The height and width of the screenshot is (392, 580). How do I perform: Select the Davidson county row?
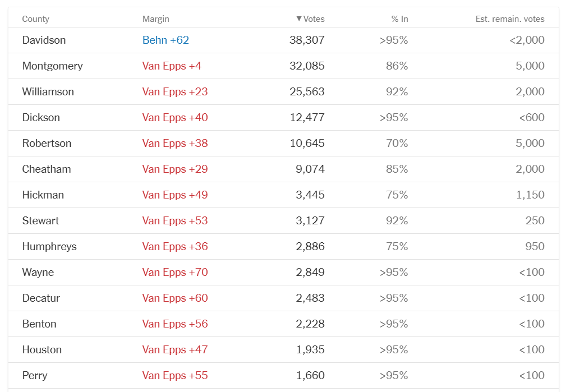(283, 40)
